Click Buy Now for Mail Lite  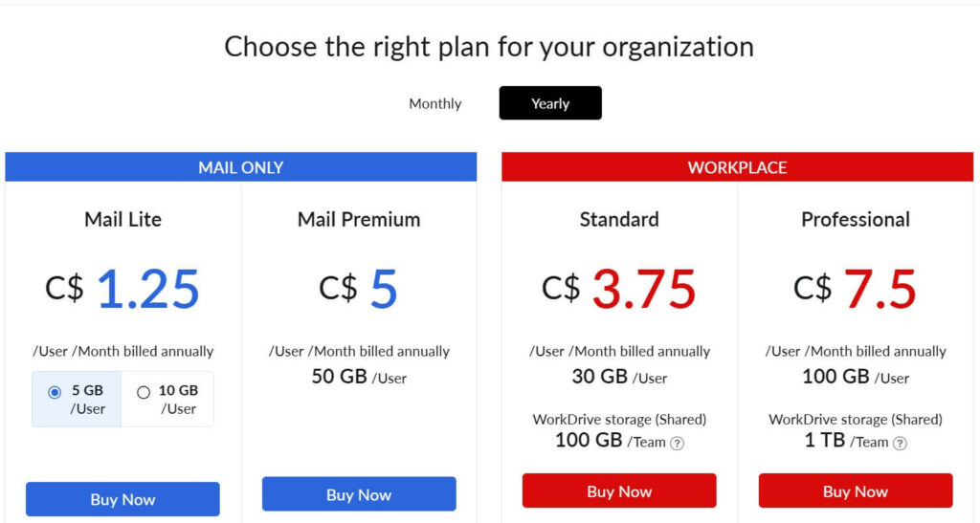(x=122, y=499)
